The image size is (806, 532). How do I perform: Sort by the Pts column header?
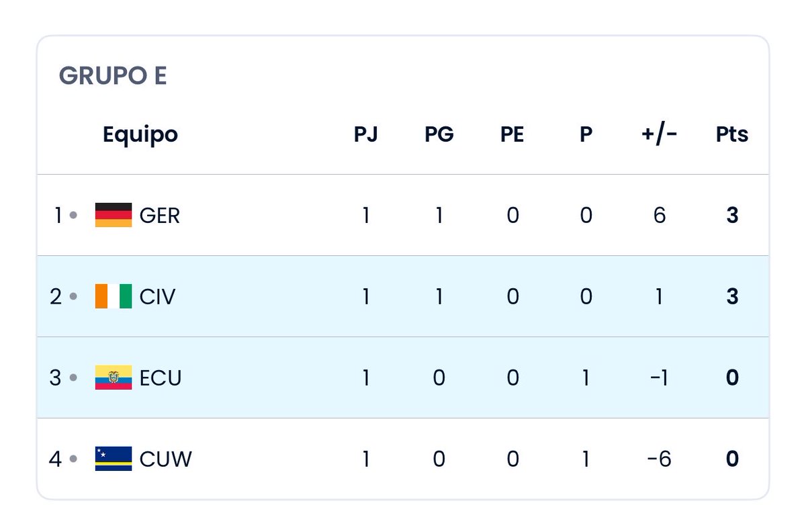pos(732,134)
